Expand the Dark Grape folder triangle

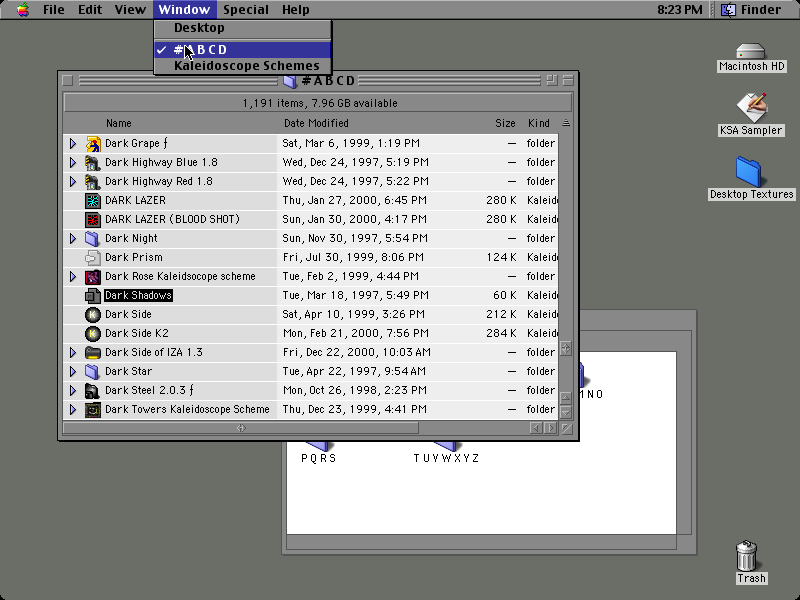(x=72, y=143)
